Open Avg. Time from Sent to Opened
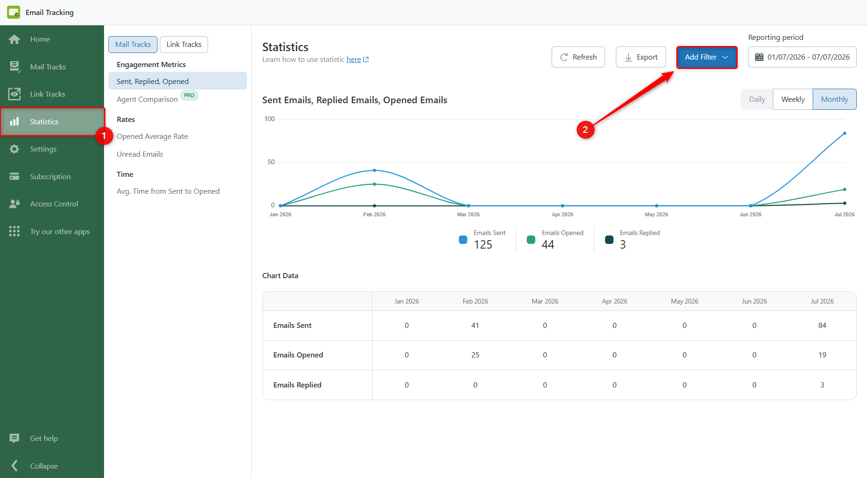The height and width of the screenshot is (478, 868). [x=168, y=191]
